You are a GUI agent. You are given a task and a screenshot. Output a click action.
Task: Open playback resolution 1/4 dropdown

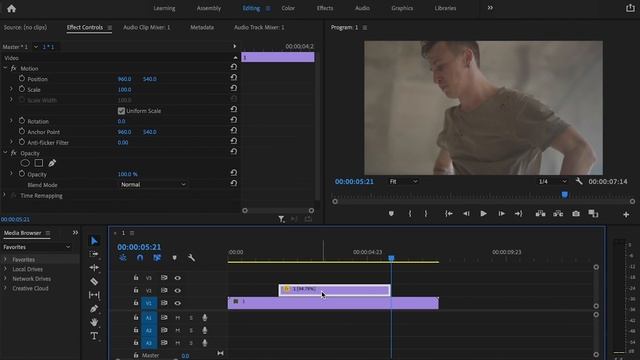552,181
